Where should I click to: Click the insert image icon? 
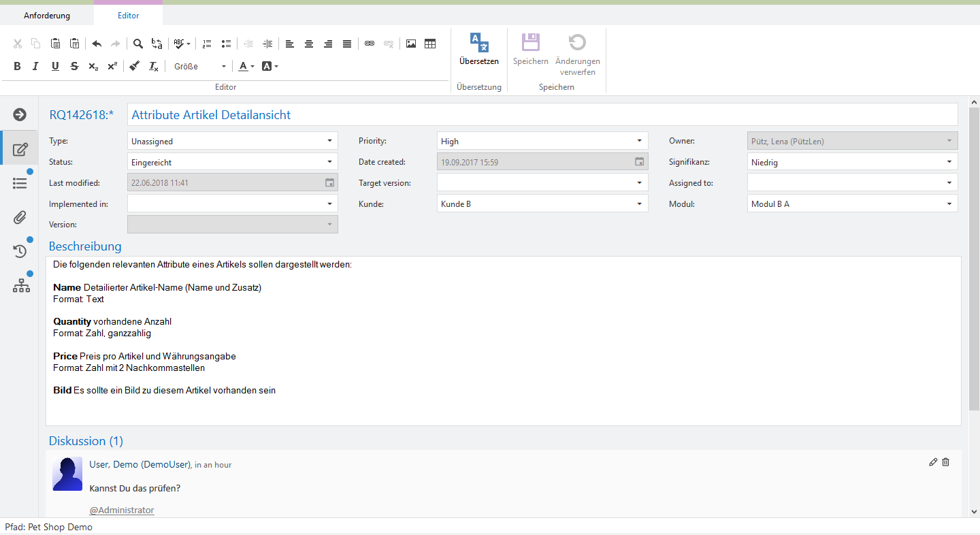click(411, 44)
